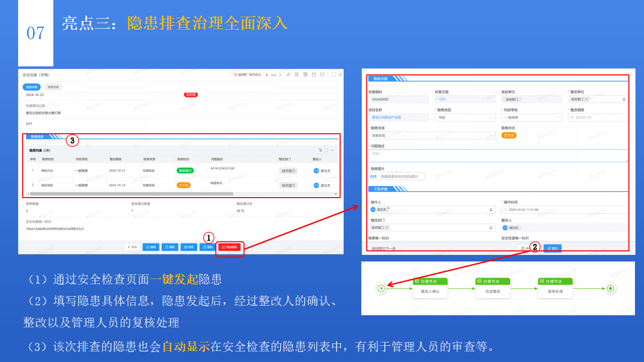The width and height of the screenshot is (644, 362).
Task: Click the share icon in the inspection toolbar
Action: (x=288, y=74)
